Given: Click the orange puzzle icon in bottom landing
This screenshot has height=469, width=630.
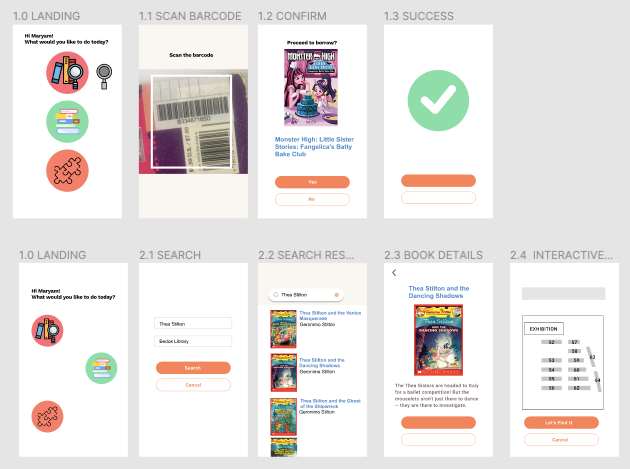Looking at the screenshot, I should tap(47, 416).
